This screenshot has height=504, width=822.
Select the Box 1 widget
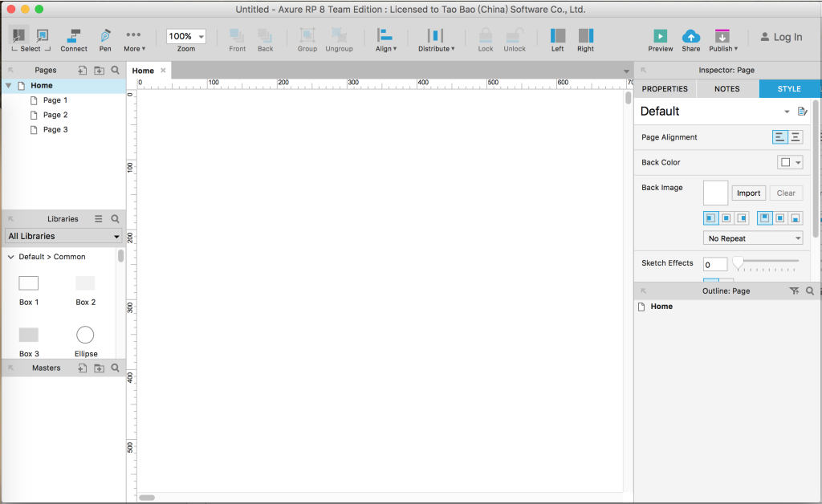[x=29, y=291]
